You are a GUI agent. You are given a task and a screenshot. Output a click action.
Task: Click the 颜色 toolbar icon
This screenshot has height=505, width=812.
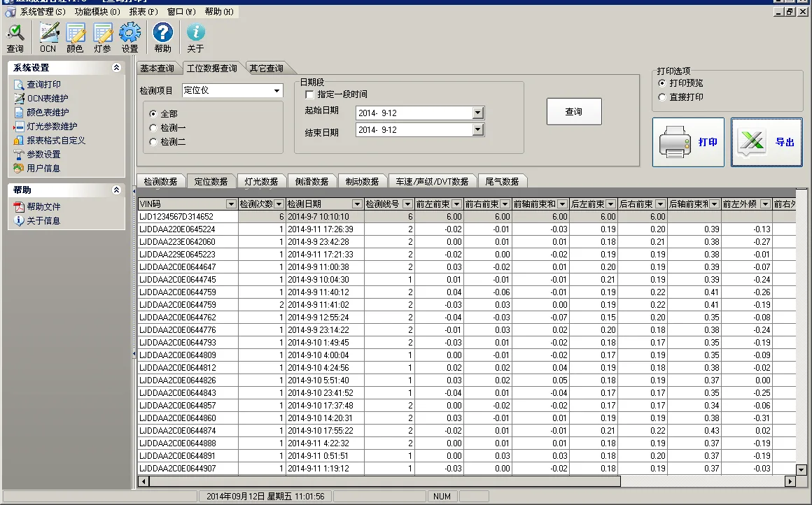(x=75, y=38)
